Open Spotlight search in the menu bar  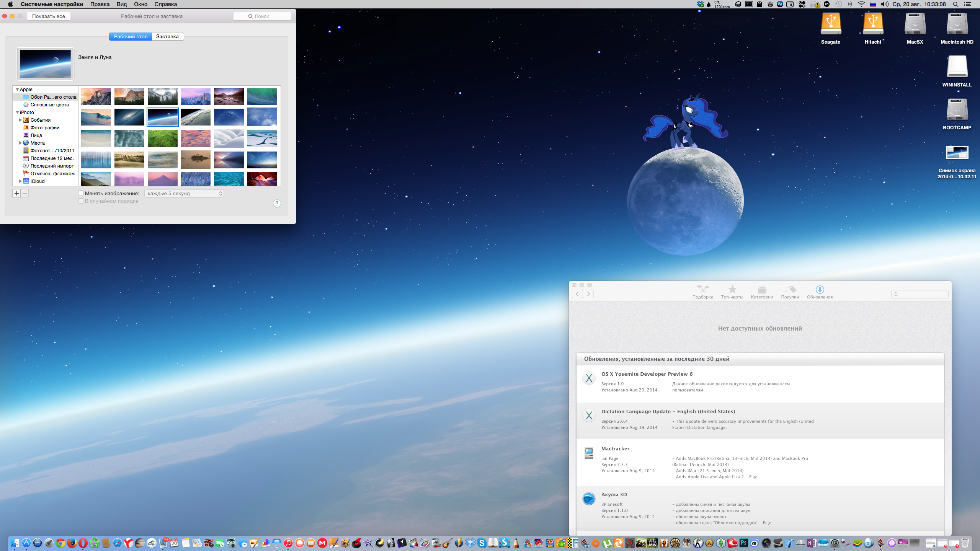tap(955, 4)
